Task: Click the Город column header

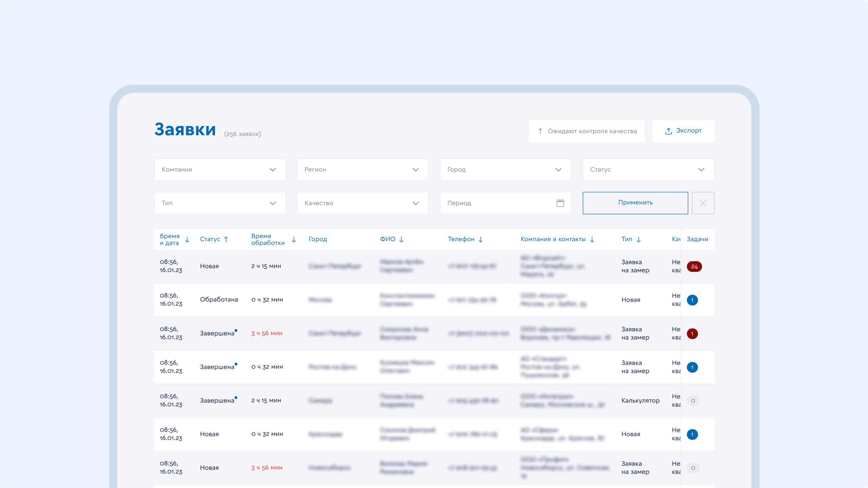Action: 318,239
